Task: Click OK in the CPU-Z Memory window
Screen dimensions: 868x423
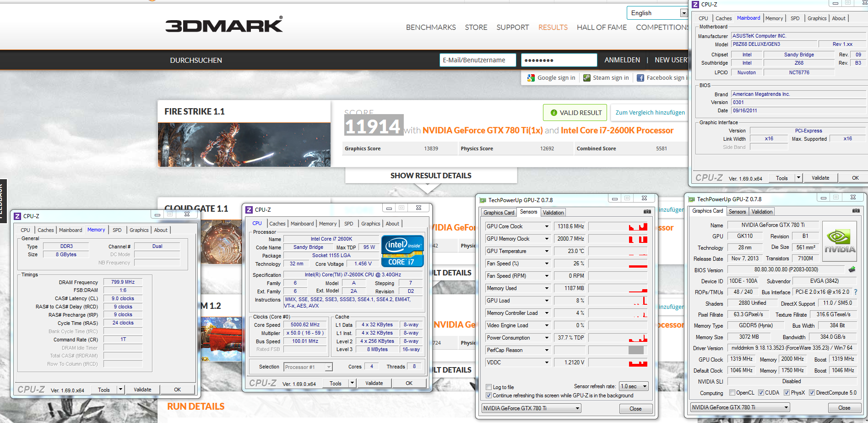Action: (177, 390)
